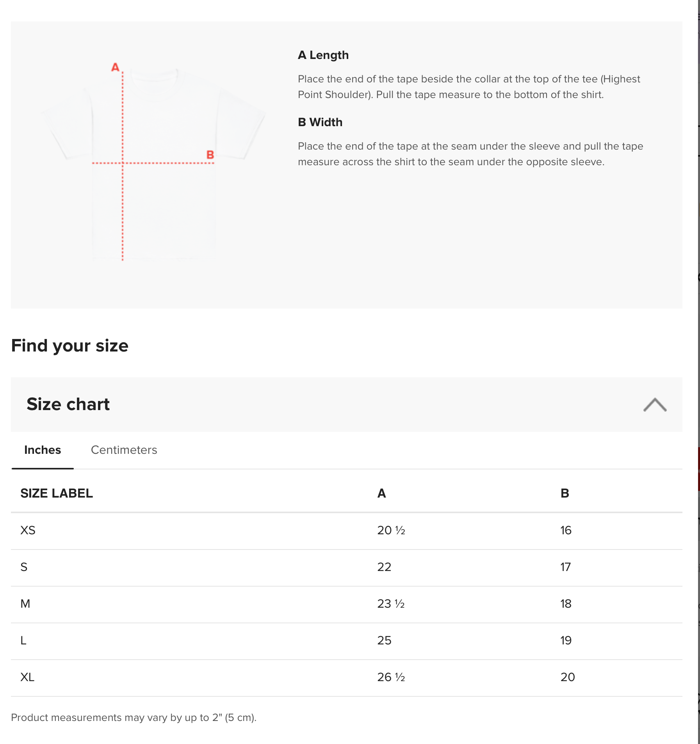Click the Find your size heading
Screen dimensions: 700x744
coord(69,346)
